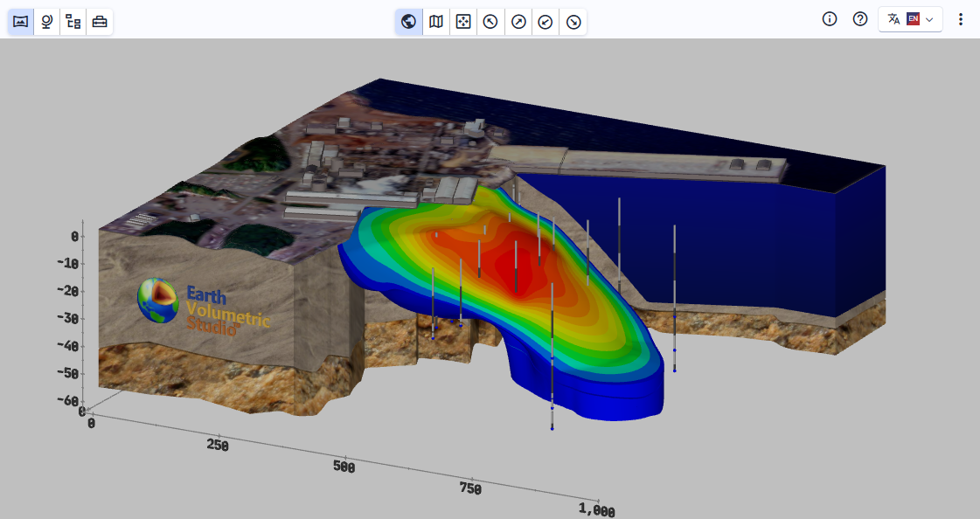980x519 pixels.
Task: Open the kebab menu at top right
Action: (x=960, y=18)
